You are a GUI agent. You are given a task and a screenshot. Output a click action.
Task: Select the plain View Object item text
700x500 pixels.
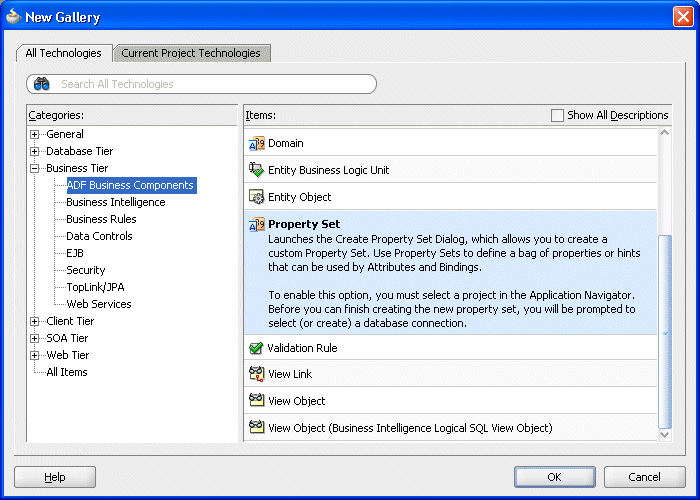296,401
